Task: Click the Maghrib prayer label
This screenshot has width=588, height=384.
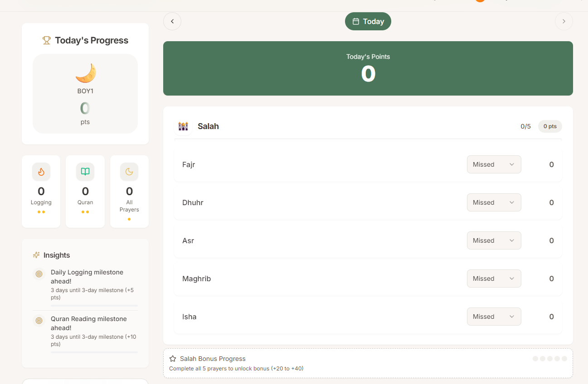Action: click(x=196, y=278)
